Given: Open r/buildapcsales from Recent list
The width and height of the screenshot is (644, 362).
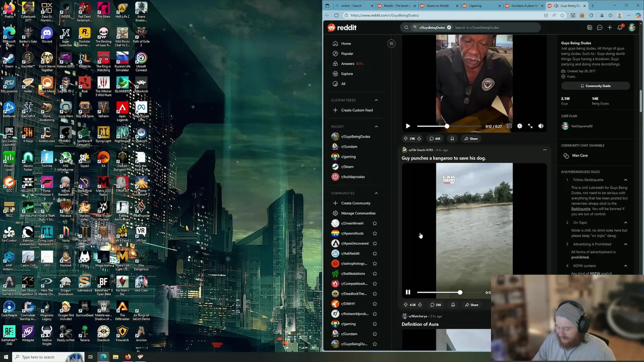Looking at the screenshot, I should pyautogui.click(x=353, y=177).
